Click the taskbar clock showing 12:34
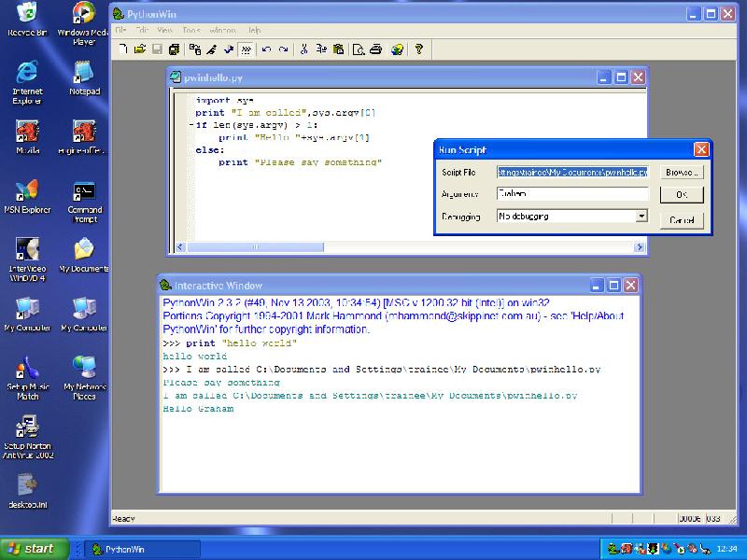This screenshot has height=560, width=747. (726, 549)
